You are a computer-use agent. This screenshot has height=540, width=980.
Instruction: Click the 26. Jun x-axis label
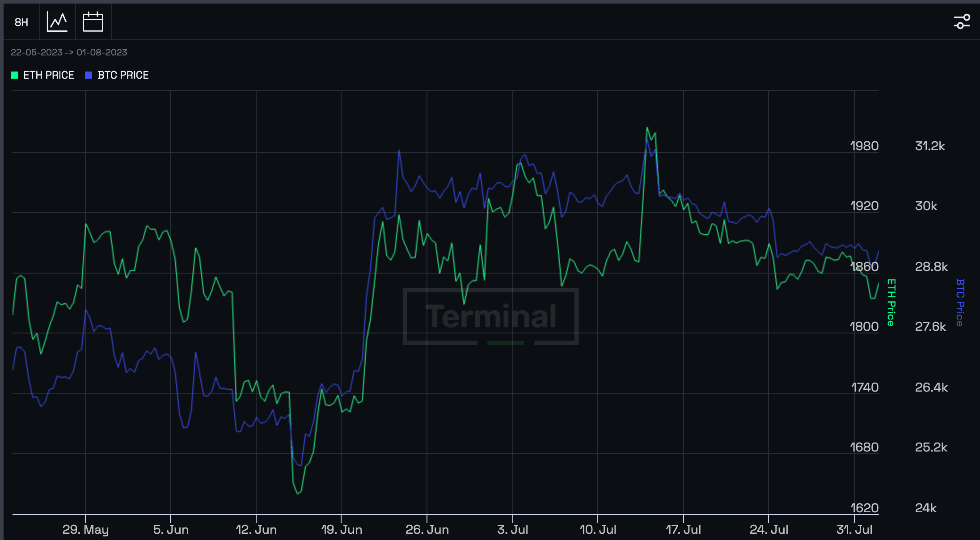(x=427, y=530)
